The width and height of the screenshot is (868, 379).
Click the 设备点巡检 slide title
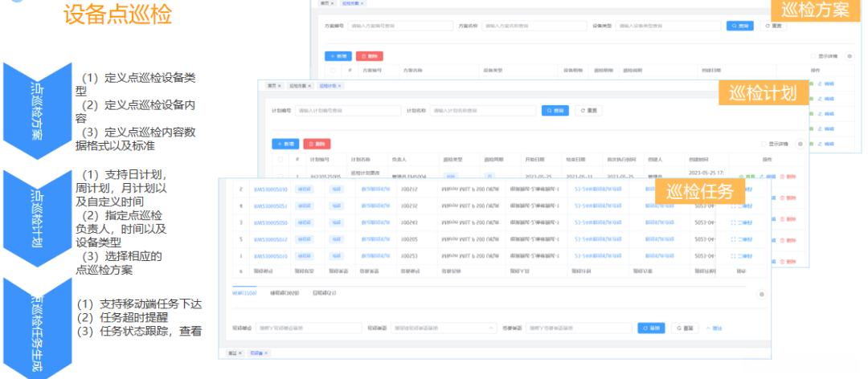[118, 15]
